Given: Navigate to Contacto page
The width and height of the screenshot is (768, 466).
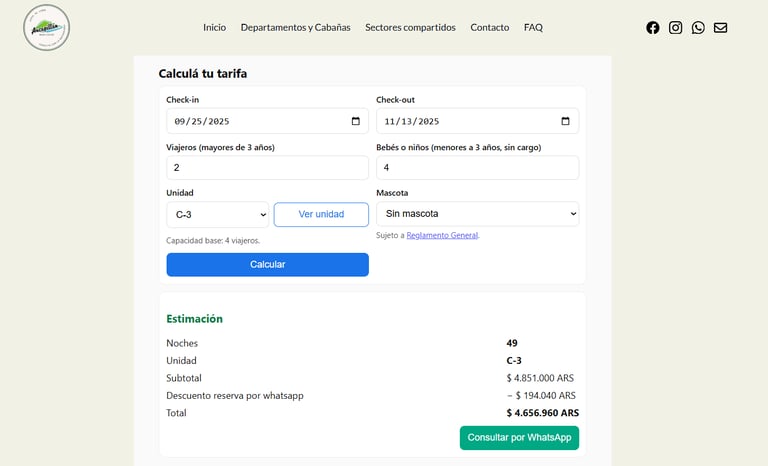Looking at the screenshot, I should 489,28.
